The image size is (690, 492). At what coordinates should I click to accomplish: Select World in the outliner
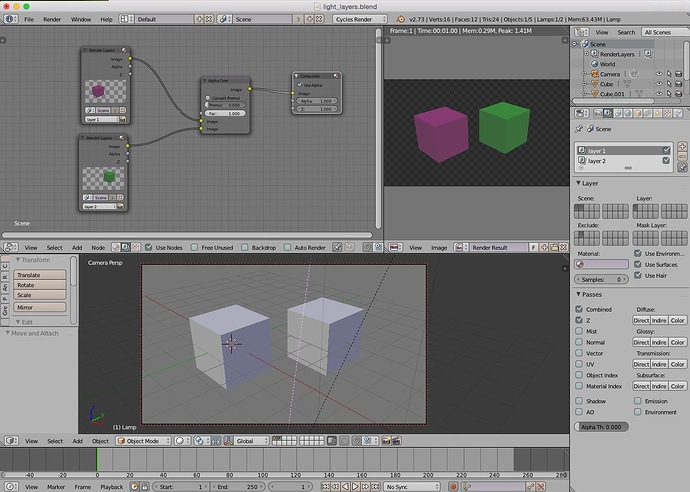click(x=607, y=64)
